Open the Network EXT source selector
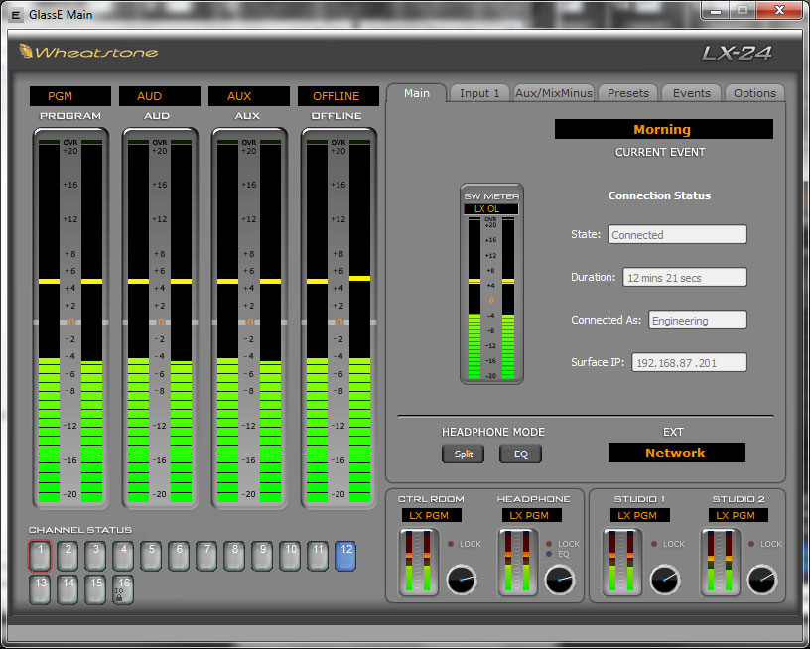Viewport: 812px width, 649px height. pyautogui.click(x=676, y=453)
